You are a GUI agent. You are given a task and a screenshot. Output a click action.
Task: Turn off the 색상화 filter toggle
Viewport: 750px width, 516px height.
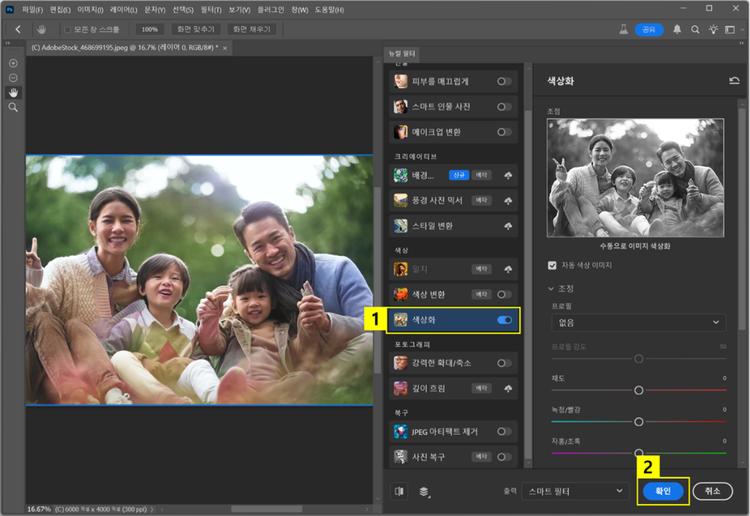(504, 320)
